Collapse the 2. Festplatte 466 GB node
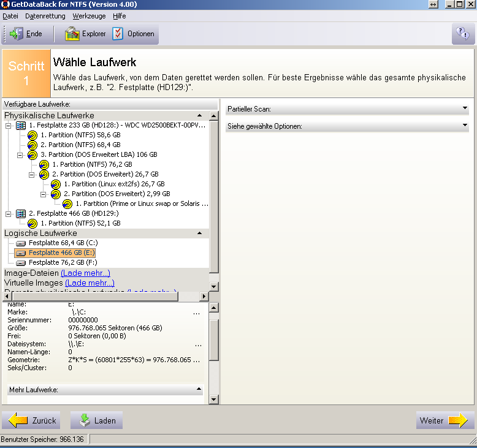Image resolution: width=477 pixels, height=448 pixels. [9, 214]
